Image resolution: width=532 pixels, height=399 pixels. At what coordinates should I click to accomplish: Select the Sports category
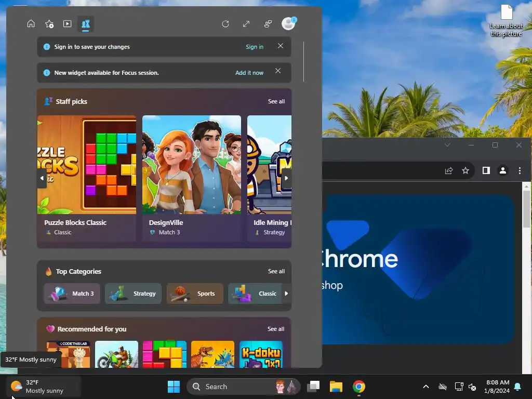[x=195, y=294]
